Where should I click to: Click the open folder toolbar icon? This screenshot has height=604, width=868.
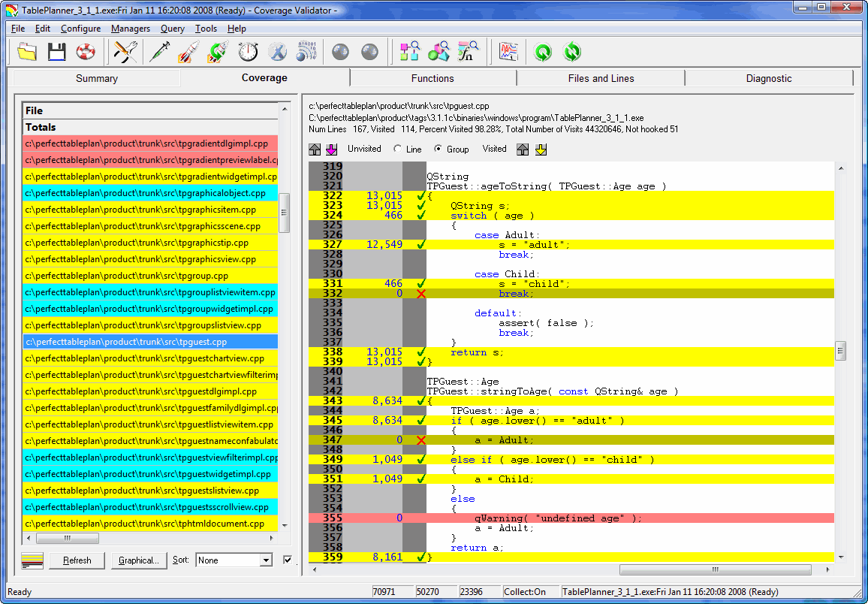click(x=27, y=52)
